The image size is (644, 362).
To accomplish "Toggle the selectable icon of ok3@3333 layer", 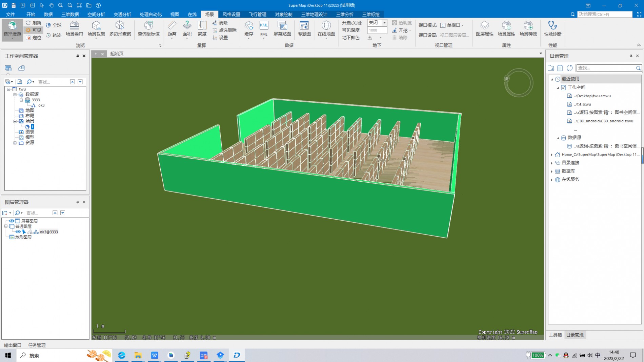I will 24,232.
